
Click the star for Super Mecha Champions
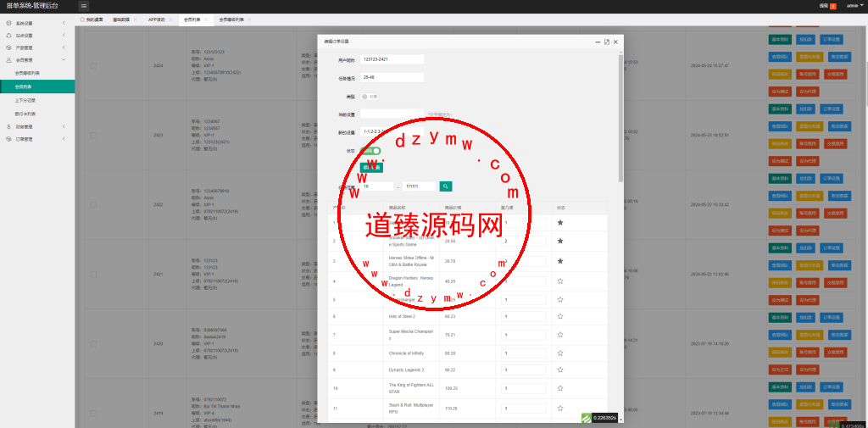pos(560,335)
